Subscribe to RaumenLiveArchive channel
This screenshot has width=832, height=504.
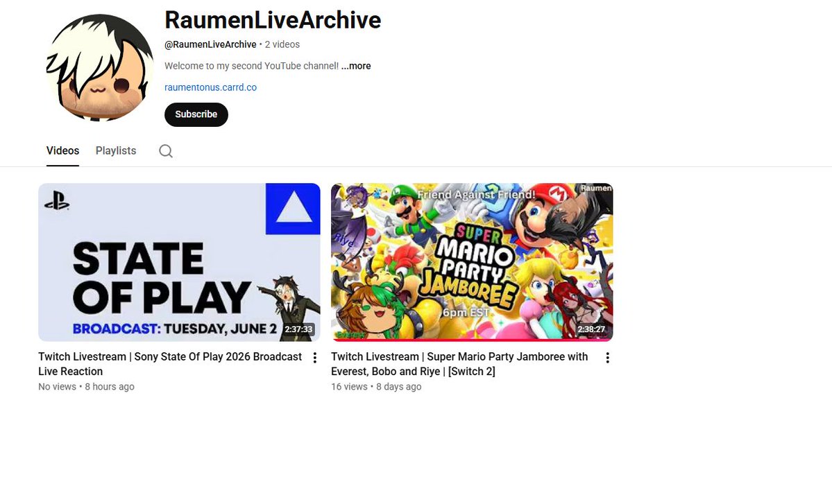(196, 114)
